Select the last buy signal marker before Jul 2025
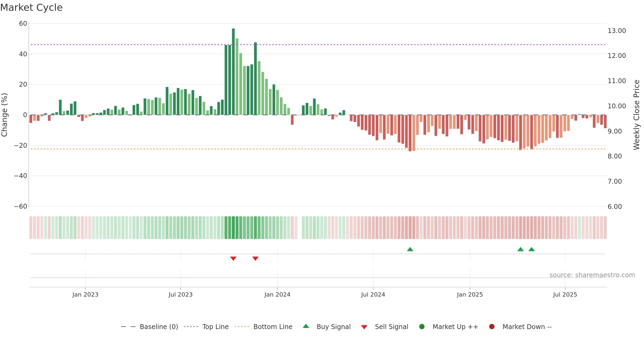 pyautogui.click(x=532, y=249)
